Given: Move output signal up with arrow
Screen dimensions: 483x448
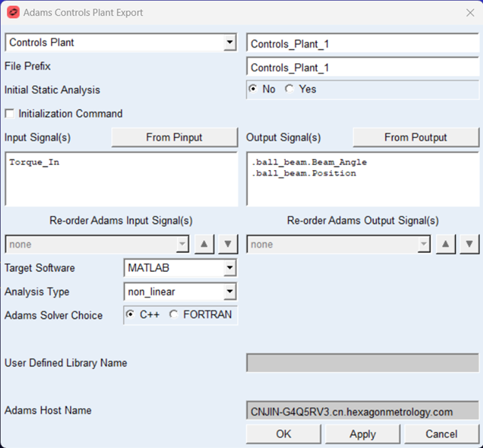Looking at the screenshot, I should [x=445, y=245].
